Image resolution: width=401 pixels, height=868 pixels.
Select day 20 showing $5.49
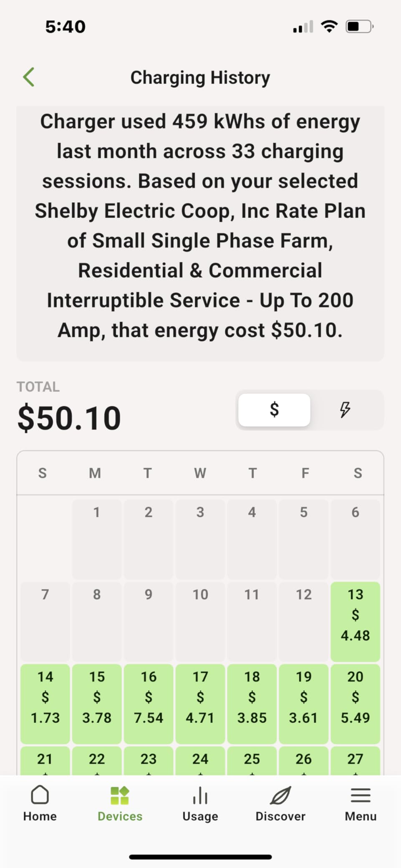click(355, 704)
